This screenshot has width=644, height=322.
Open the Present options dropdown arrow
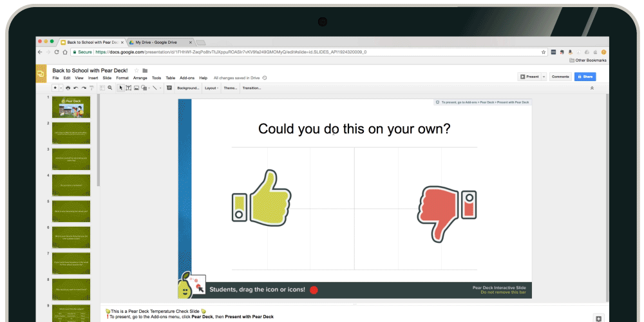coord(544,77)
